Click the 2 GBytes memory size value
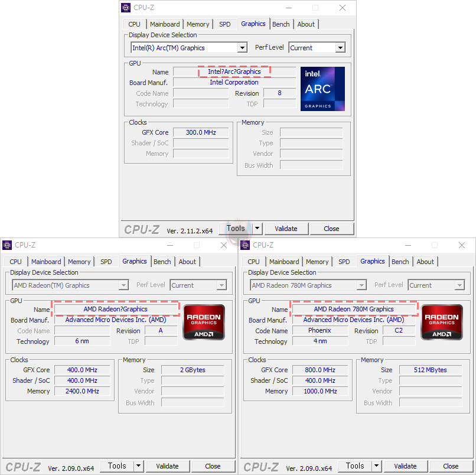This screenshot has height=475, width=476. point(193,370)
